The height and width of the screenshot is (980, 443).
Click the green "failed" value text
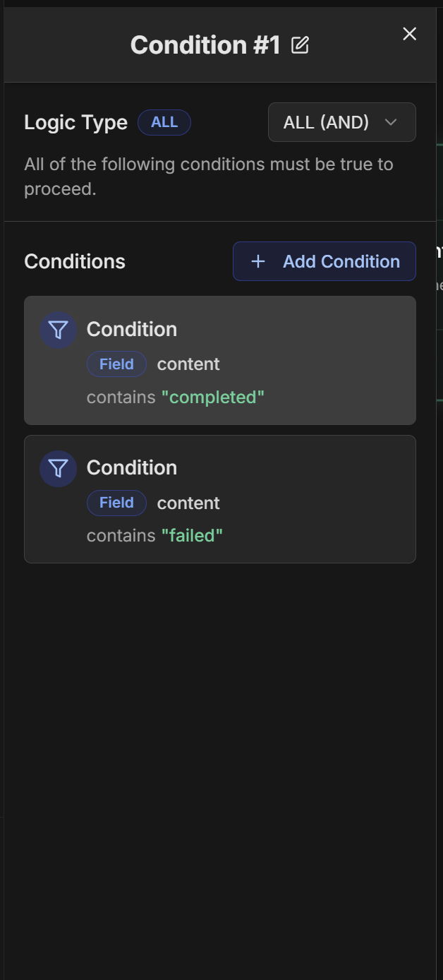193,535
